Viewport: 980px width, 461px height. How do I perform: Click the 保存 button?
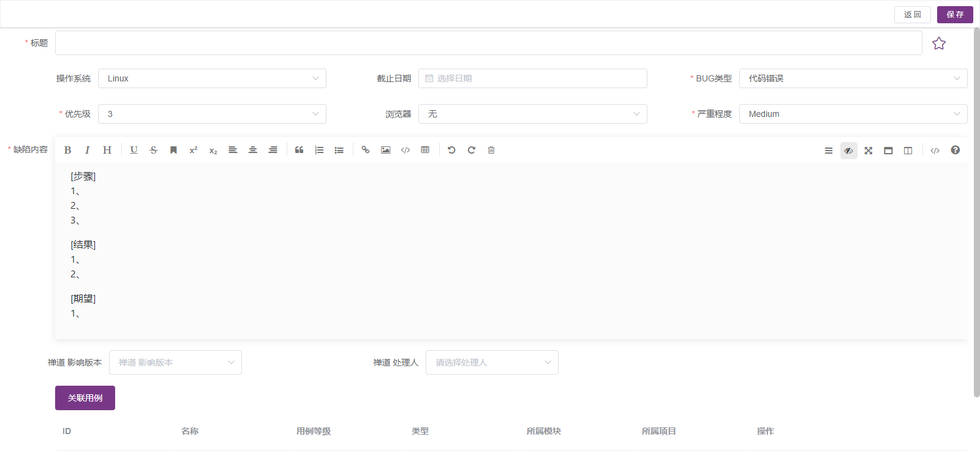pos(955,15)
